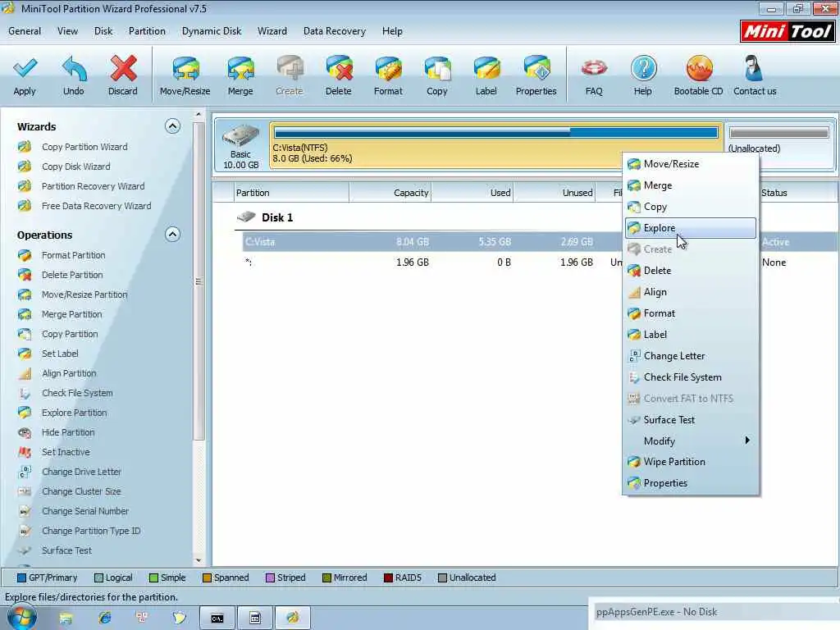The height and width of the screenshot is (630, 840).
Task: Collapse the Operations section
Action: click(x=172, y=235)
